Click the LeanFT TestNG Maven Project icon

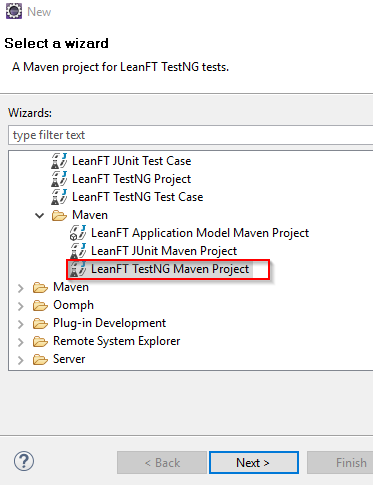click(x=78, y=269)
